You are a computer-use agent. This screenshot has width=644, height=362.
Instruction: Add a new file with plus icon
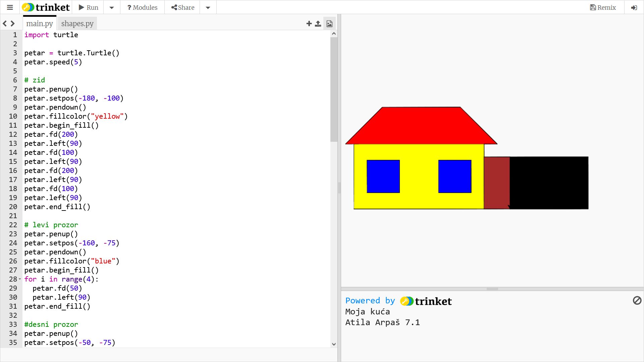click(x=309, y=23)
